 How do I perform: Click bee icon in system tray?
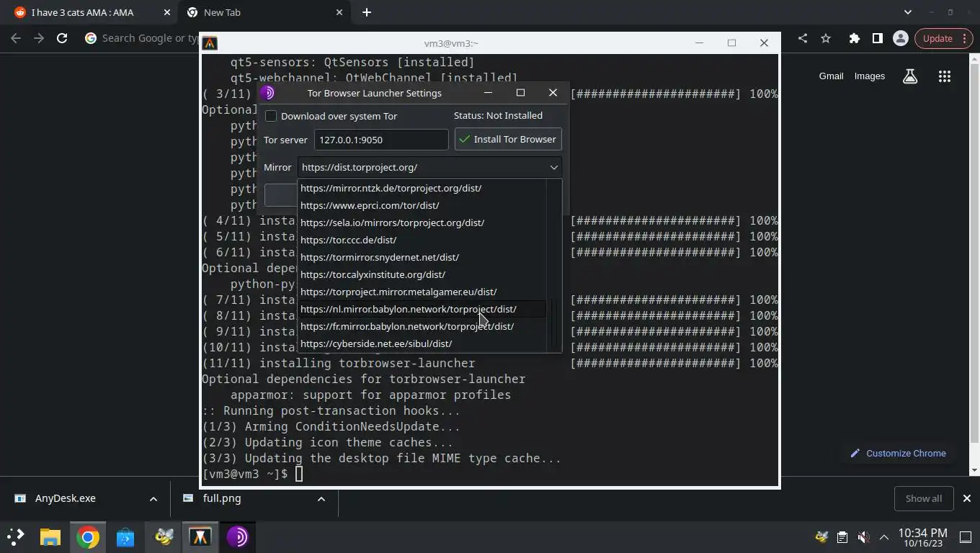coord(821,536)
